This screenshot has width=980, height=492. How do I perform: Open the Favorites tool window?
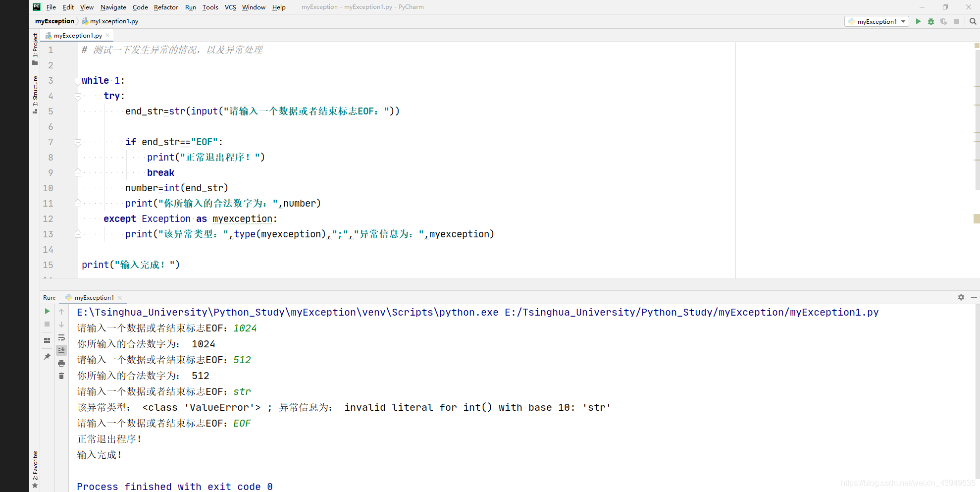[35, 469]
